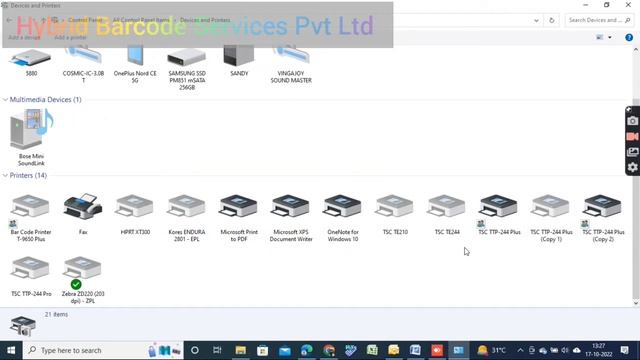Open the Windows Start menu

click(x=11, y=350)
